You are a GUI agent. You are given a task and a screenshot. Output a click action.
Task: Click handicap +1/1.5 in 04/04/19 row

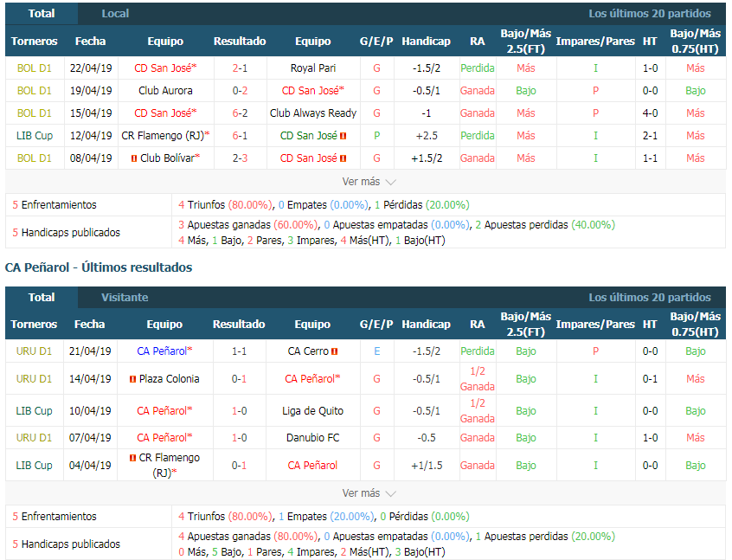427,465
